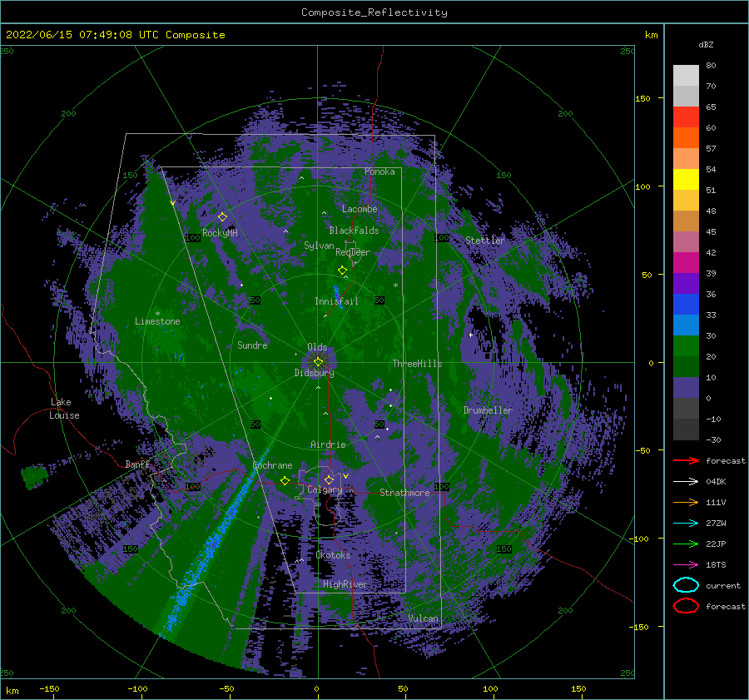
Task: Click the blue 33 dBZ color swatch
Action: click(686, 305)
